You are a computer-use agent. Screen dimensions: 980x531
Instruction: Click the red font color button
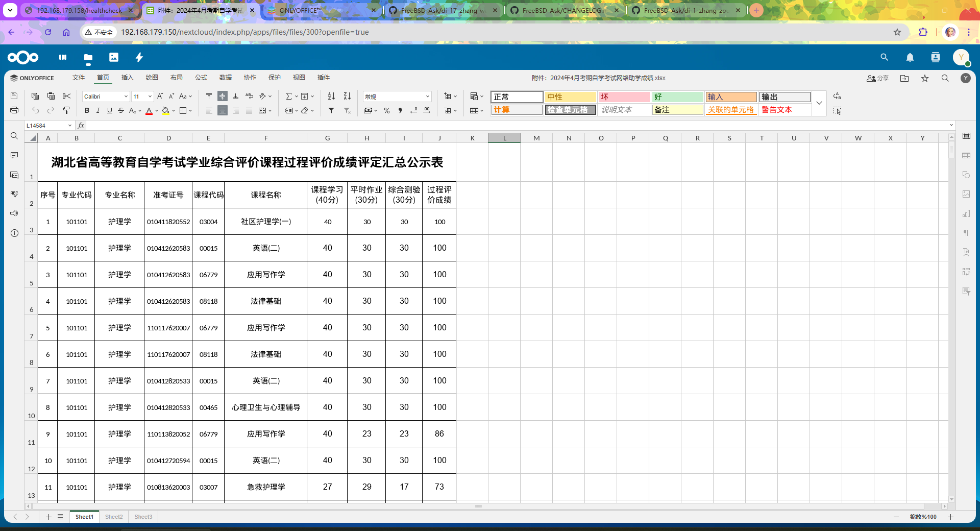pos(149,110)
